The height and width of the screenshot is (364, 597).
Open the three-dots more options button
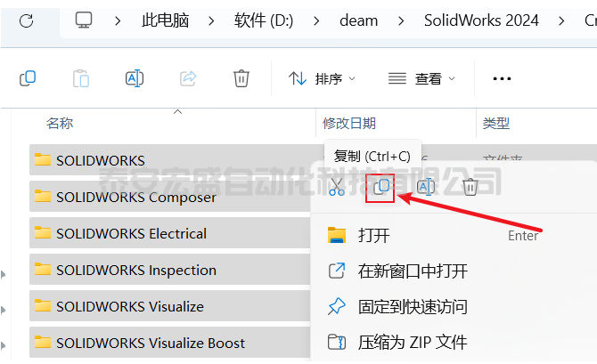502,78
